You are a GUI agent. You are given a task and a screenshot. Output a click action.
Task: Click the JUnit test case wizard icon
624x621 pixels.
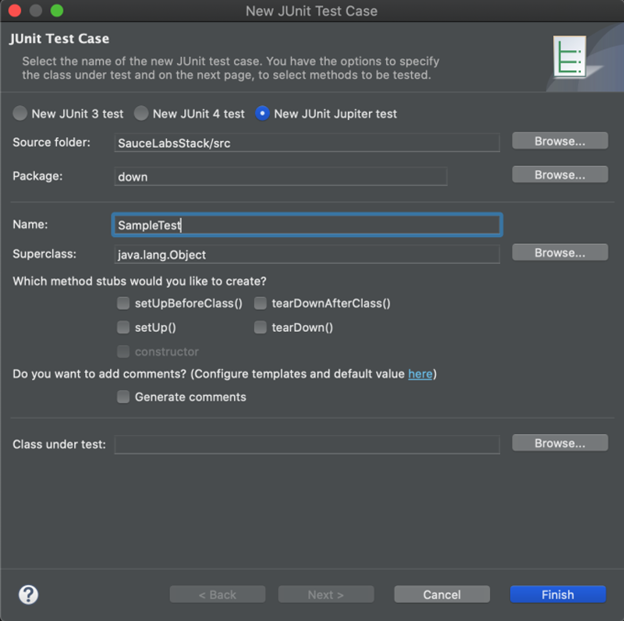569,57
